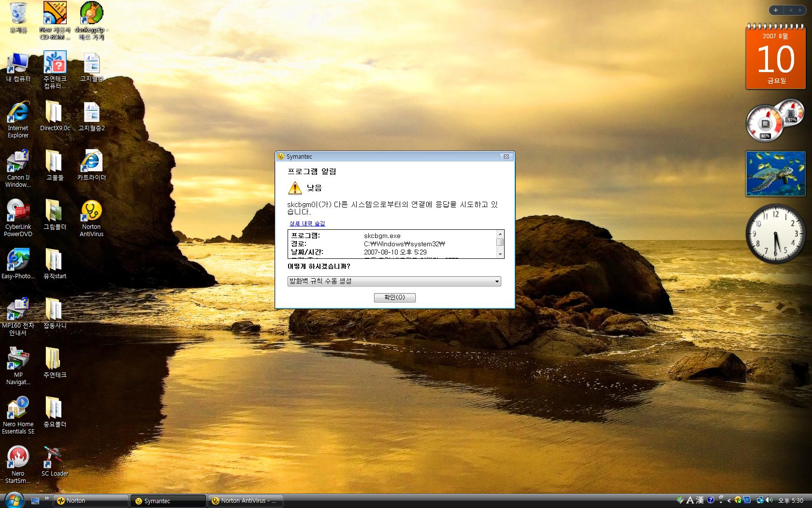Click Show Desktop in Quick Launch
The width and height of the screenshot is (812, 508).
click(35, 501)
